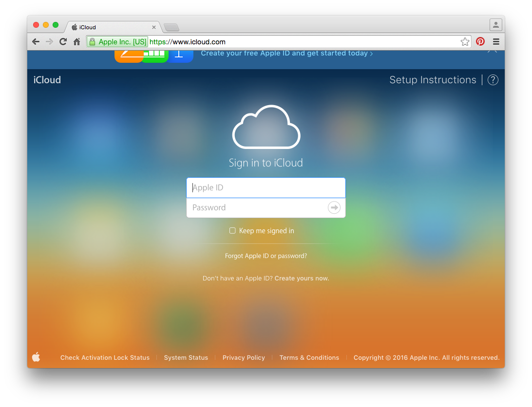Close the promotional banner with the X

tap(493, 52)
